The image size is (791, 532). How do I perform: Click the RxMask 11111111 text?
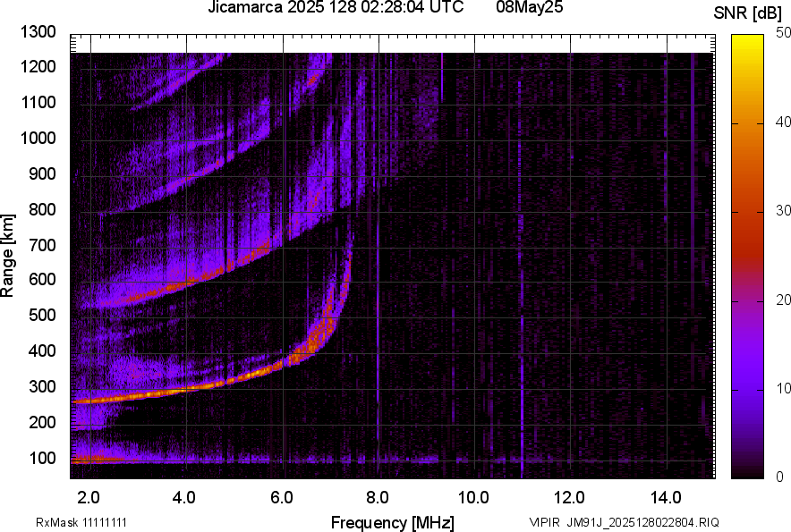81,522
